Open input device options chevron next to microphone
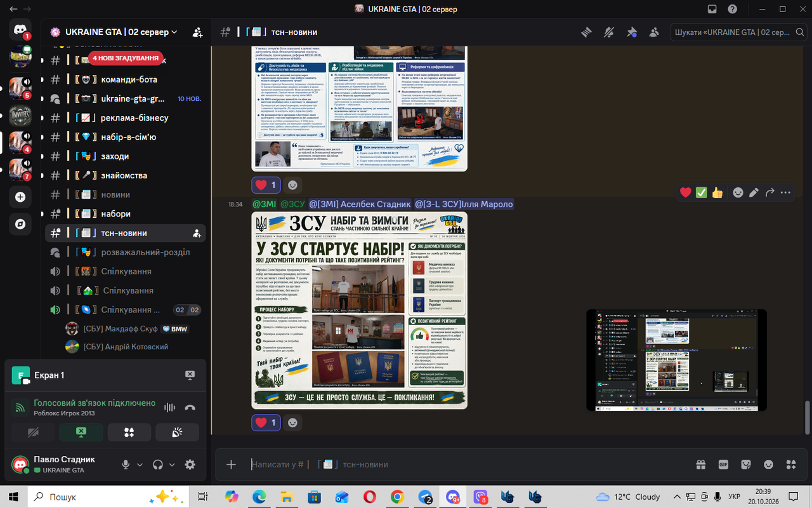 pyautogui.click(x=140, y=465)
